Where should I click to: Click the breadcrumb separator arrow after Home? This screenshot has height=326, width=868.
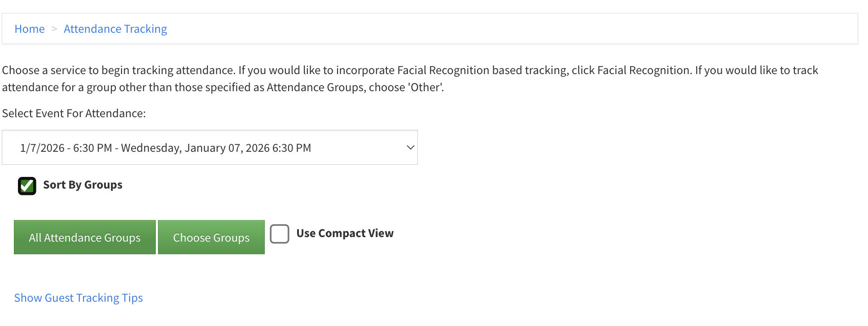[54, 29]
